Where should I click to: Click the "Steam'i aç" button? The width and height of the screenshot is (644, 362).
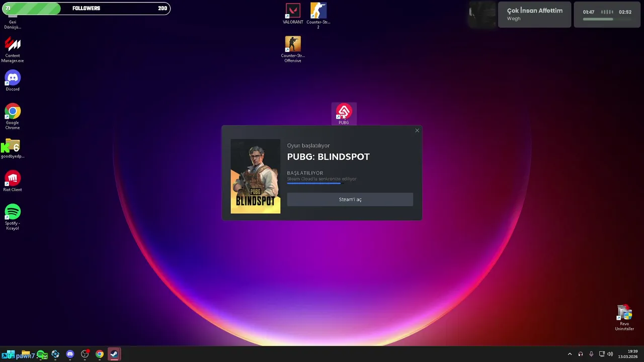click(x=350, y=200)
